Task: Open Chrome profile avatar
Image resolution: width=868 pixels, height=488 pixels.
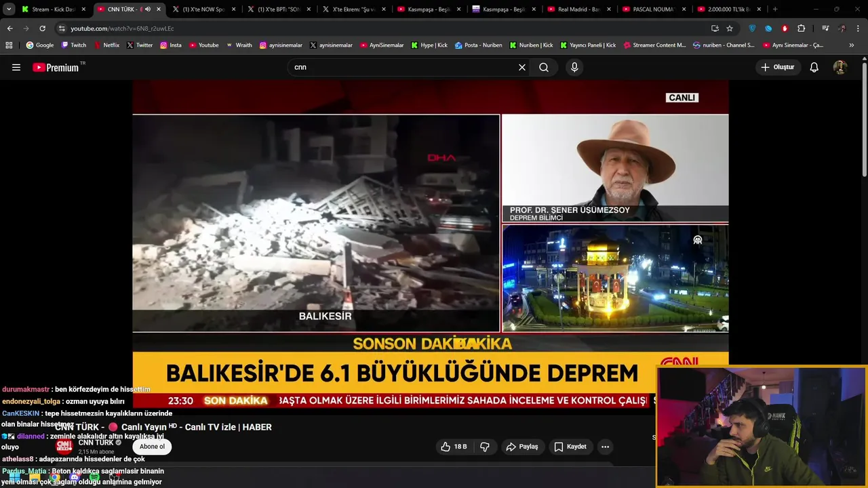Action: [x=842, y=28]
